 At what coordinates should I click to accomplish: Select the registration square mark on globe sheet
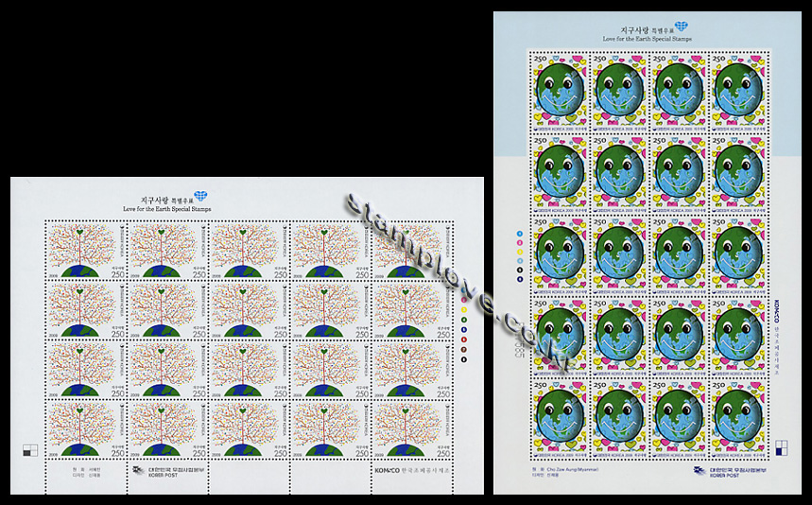click(x=782, y=447)
